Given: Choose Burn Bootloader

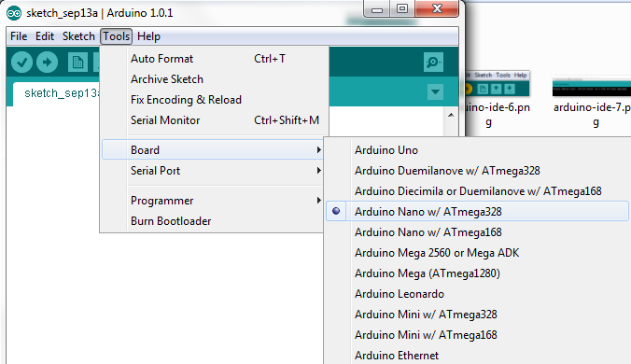Looking at the screenshot, I should coord(213,221).
